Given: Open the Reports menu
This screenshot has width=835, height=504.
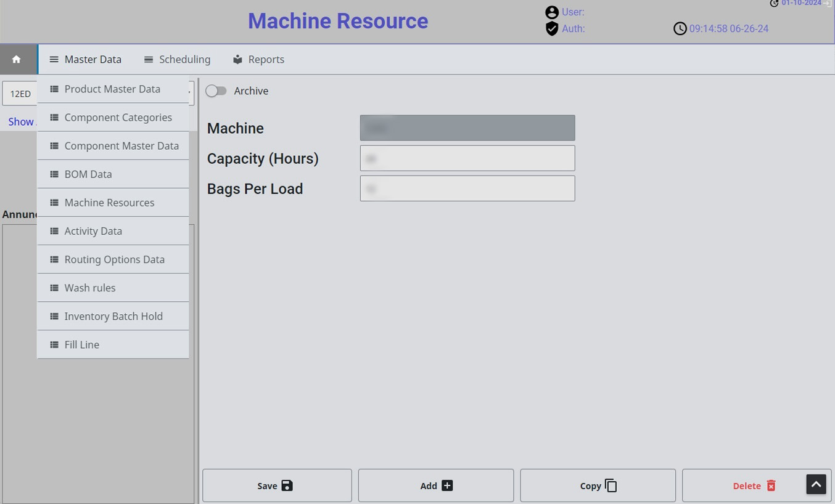Looking at the screenshot, I should [x=258, y=60].
